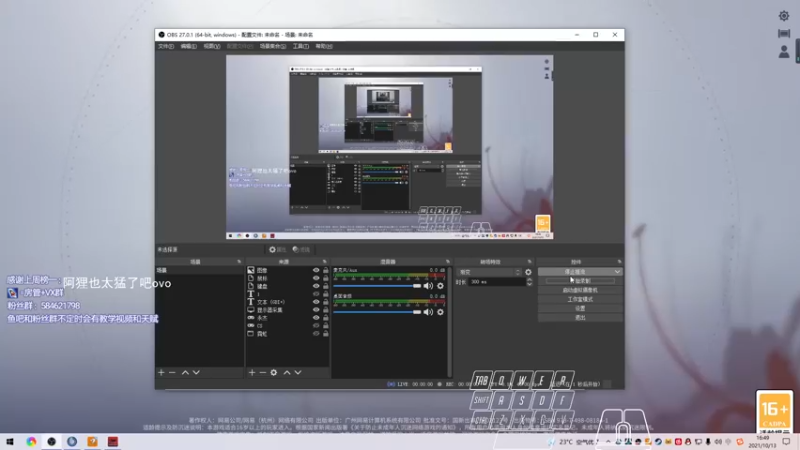Remove the selected scene with the minus icon
This screenshot has height=450, width=800.
[x=172, y=373]
